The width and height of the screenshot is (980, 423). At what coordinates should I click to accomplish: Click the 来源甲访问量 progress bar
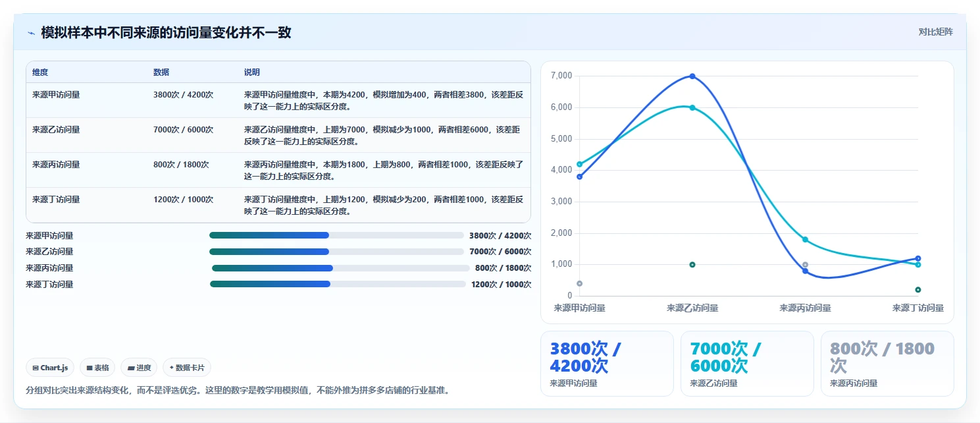click(337, 235)
